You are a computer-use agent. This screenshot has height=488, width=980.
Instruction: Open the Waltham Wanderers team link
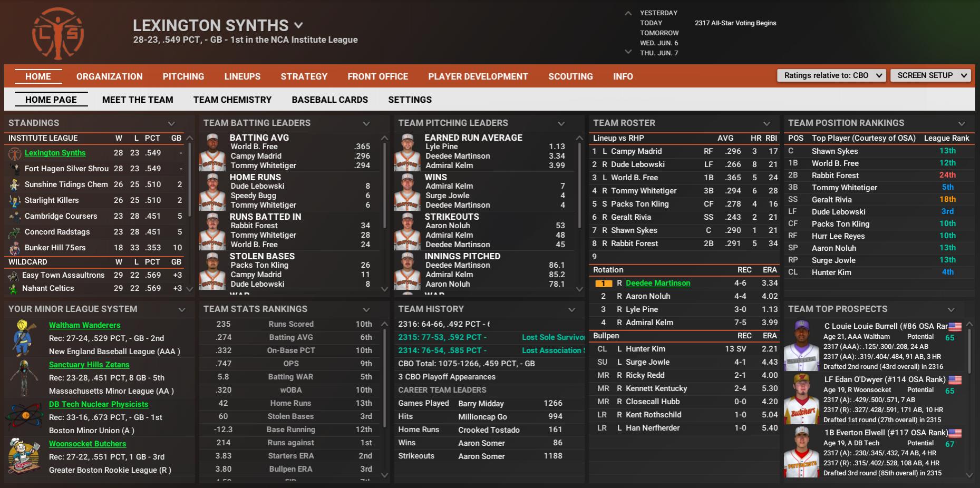(x=84, y=325)
